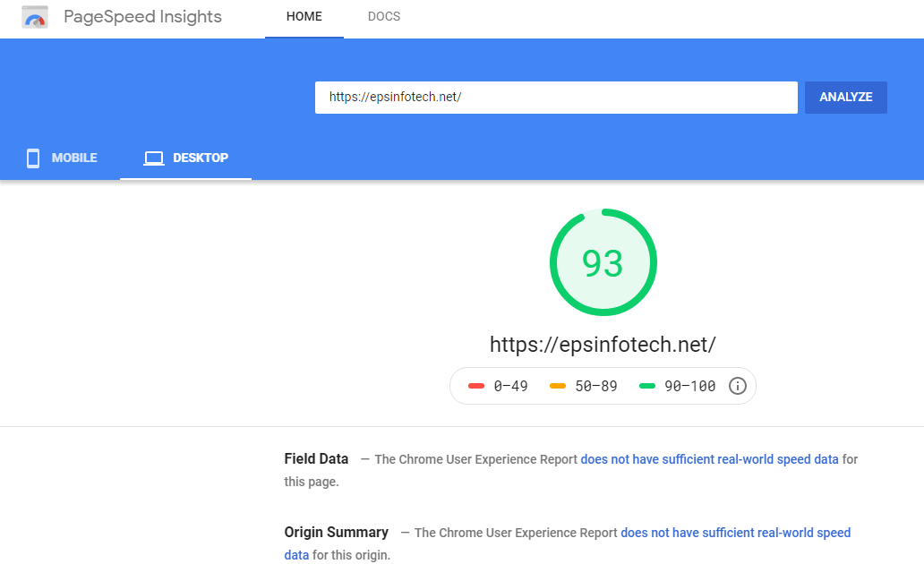
Task: Click the 93 performance score gauge
Action: [x=603, y=262]
